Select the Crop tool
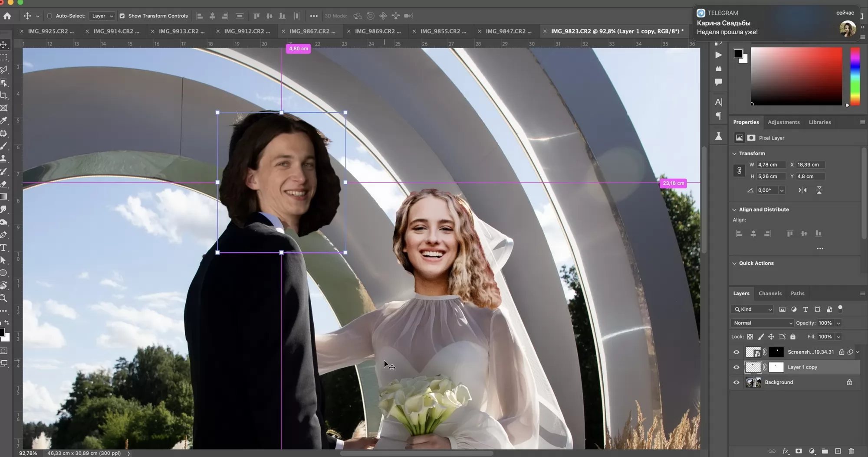Viewport: 868px width, 457px height. (4, 95)
